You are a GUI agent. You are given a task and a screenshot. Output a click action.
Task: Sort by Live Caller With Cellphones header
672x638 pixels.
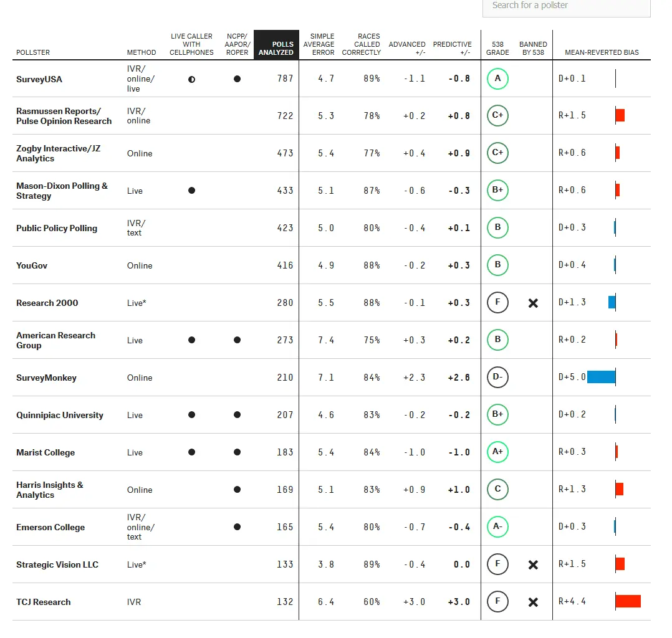191,44
